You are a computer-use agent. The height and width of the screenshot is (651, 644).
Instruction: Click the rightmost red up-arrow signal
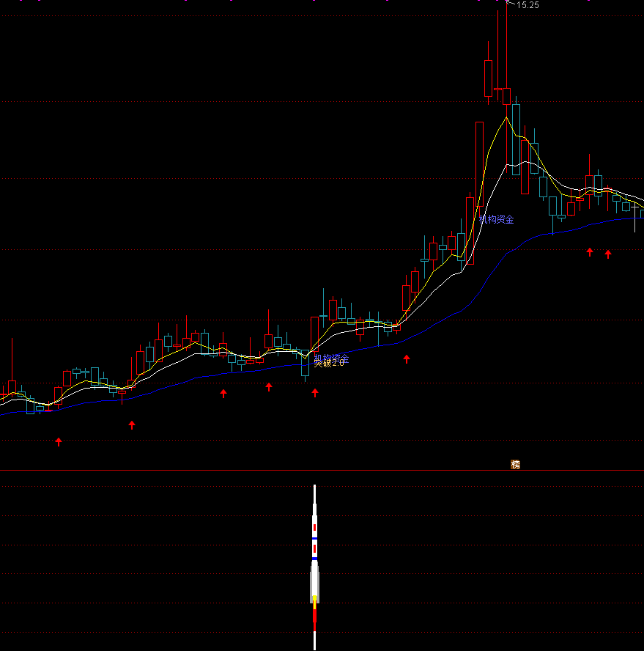[x=607, y=254]
